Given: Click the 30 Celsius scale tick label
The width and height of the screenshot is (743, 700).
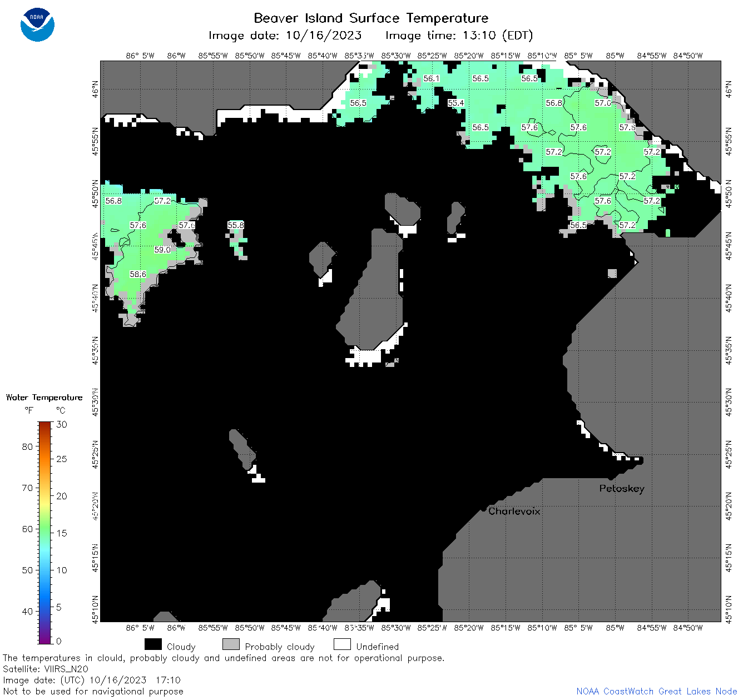Looking at the screenshot, I should point(62,424).
